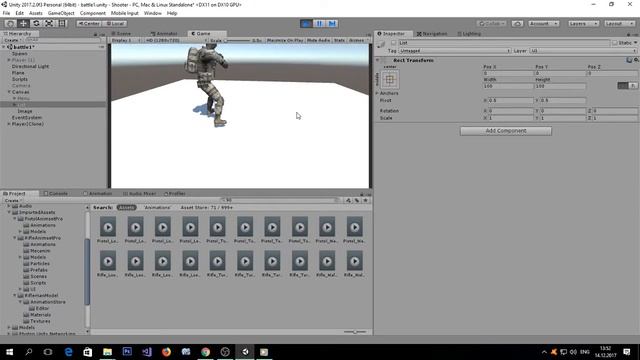Select the Rect tool in toolbar
This screenshot has height=360, width=640.
62,24
